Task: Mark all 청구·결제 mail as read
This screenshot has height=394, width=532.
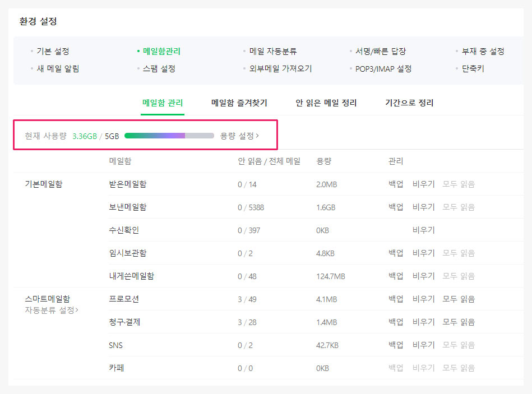Action: tap(458, 322)
